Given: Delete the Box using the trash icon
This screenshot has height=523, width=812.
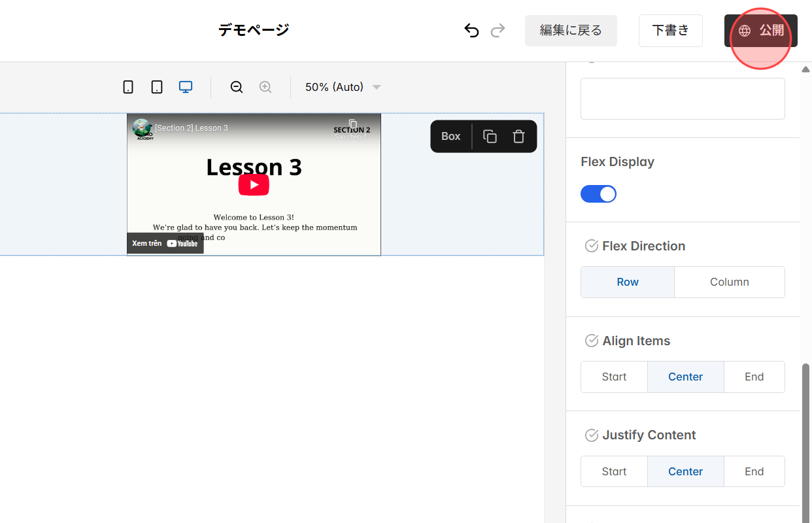Looking at the screenshot, I should pyautogui.click(x=518, y=136).
